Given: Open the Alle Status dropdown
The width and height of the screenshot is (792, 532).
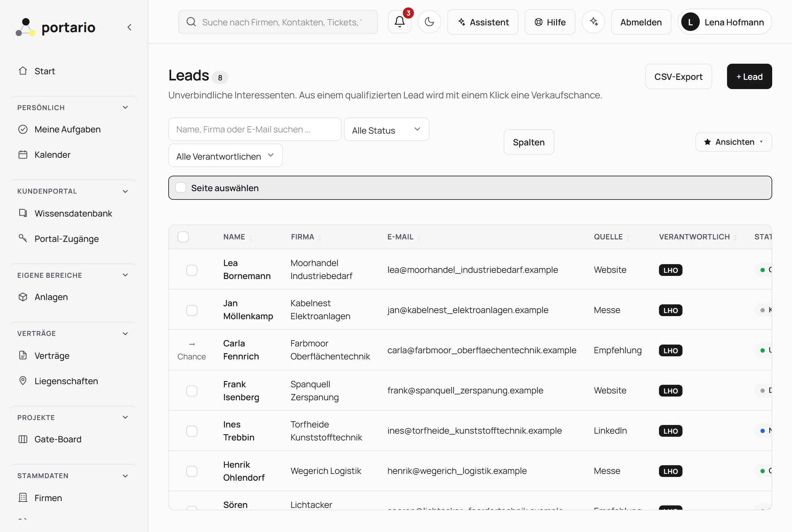Looking at the screenshot, I should point(386,130).
